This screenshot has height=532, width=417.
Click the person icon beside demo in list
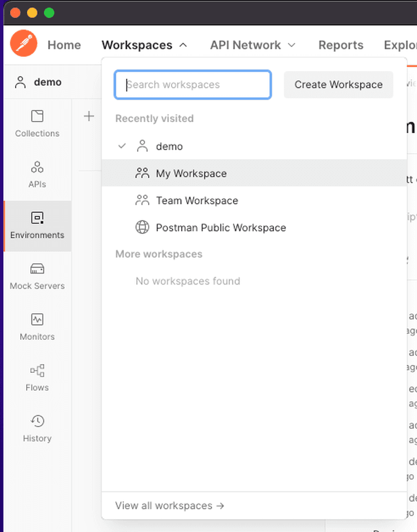pos(142,146)
